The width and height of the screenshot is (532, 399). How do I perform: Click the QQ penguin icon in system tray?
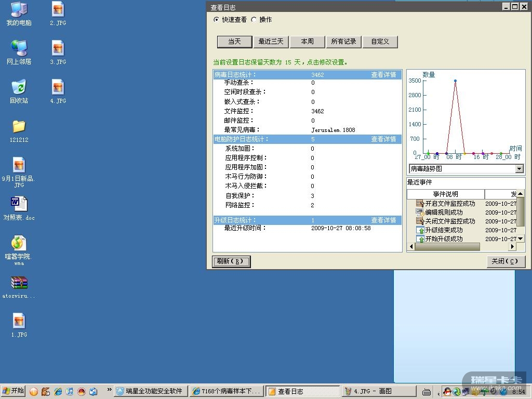[x=447, y=391]
